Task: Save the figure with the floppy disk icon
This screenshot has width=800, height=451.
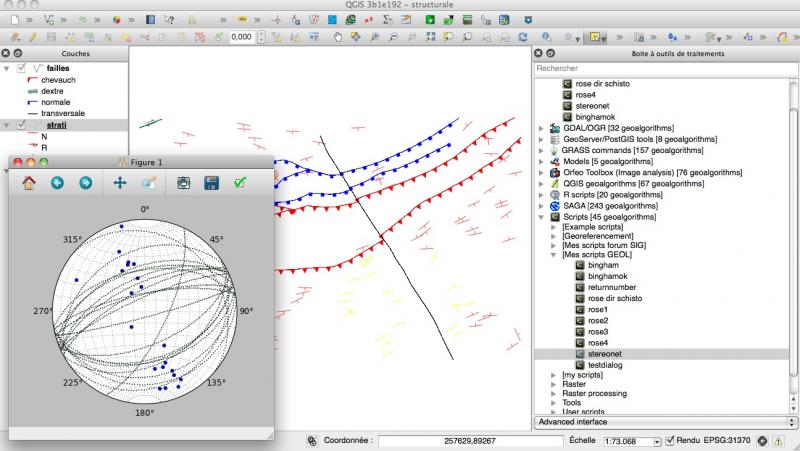Action: coord(211,183)
